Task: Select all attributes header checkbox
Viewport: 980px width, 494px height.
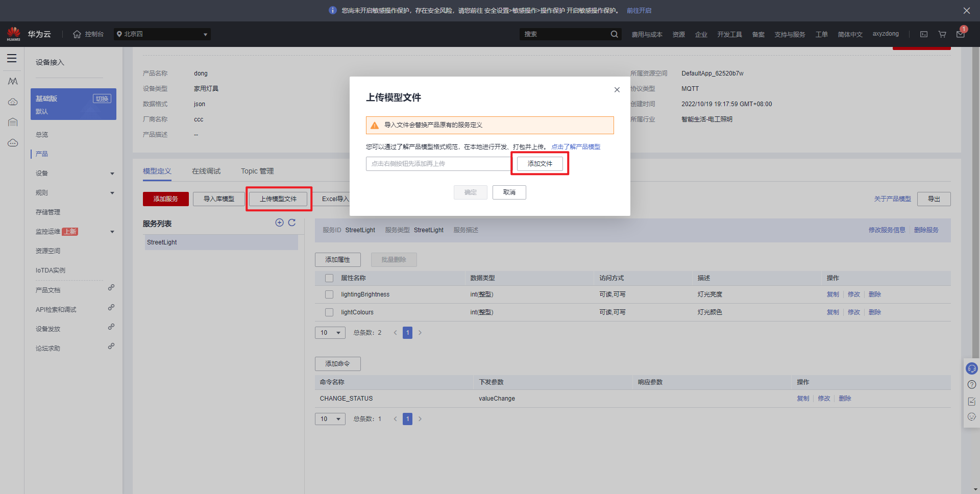Action: point(329,278)
